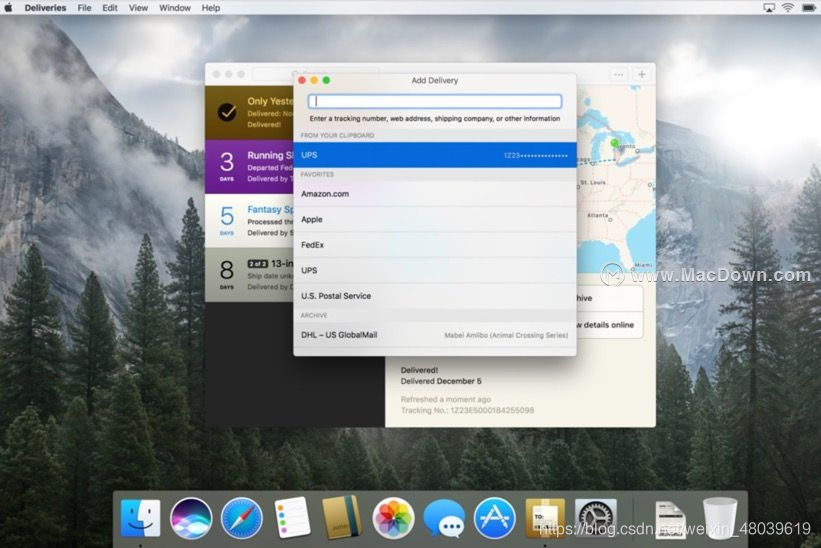
Task: Open the Help menu
Action: 210,8
